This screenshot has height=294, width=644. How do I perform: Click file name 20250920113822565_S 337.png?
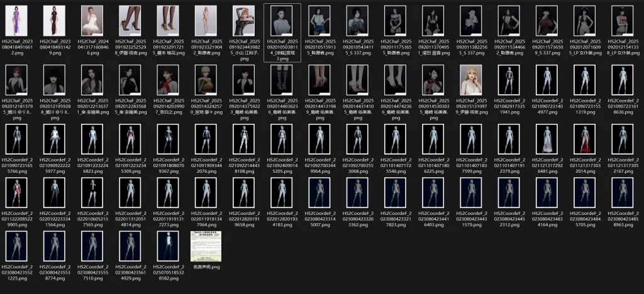click(471, 47)
